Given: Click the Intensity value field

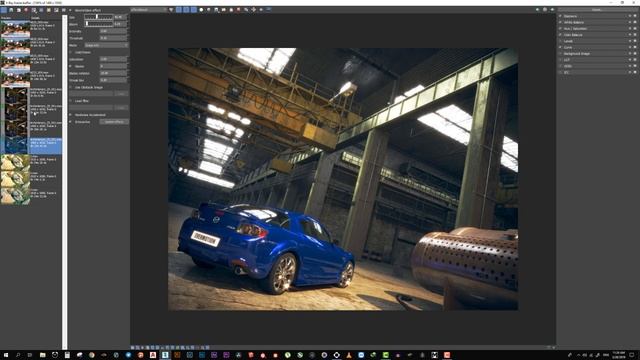Looking at the screenshot, I should coord(113,31).
